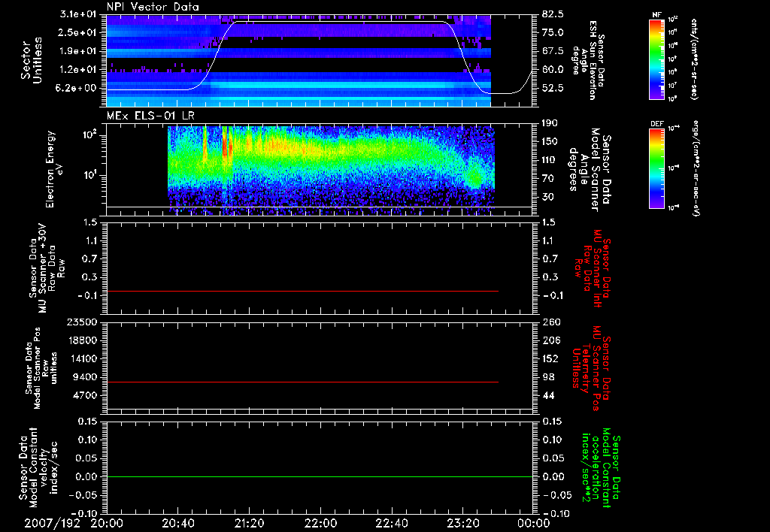Click the '2007/192' date label
The height and width of the screenshot is (532, 770).
tap(52, 523)
